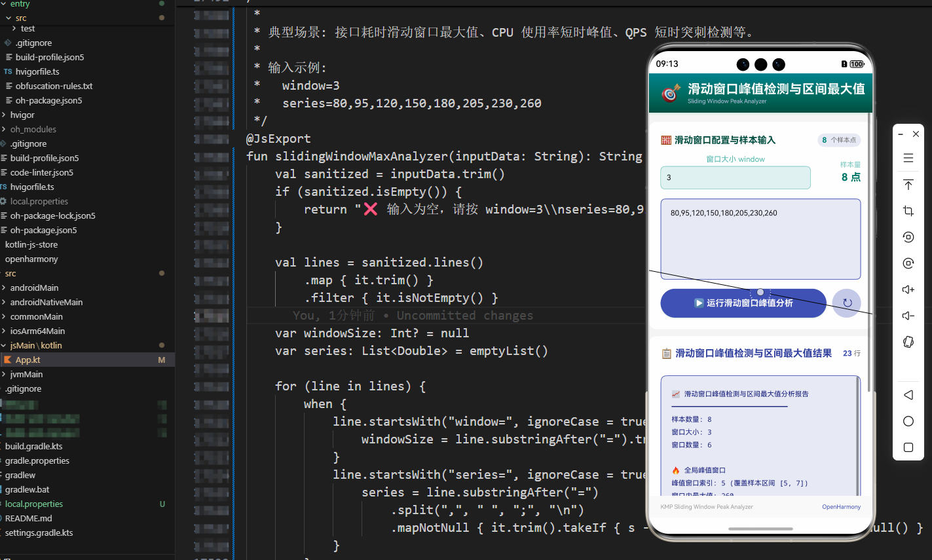This screenshot has height=560, width=932.
Task: Click the window size input showing 3
Action: click(x=735, y=177)
